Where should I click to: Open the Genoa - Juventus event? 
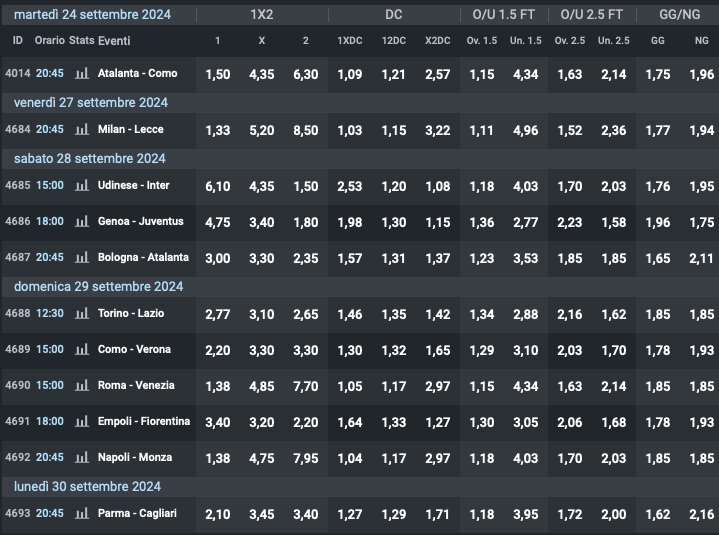pos(141,221)
